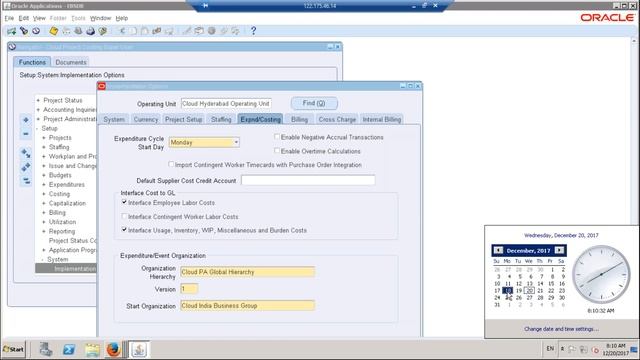Click the New record toolbar icon
The height and width of the screenshot is (360, 640).
[11, 31]
